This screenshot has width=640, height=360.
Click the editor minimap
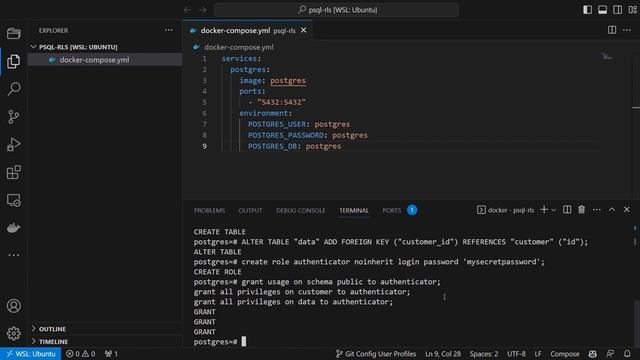[608, 56]
